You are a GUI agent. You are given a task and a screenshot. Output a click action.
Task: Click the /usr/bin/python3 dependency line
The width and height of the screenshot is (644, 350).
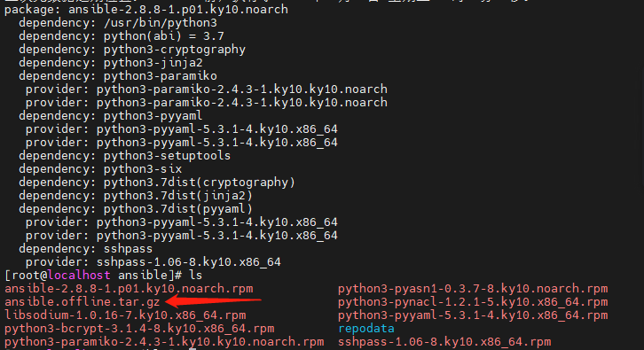(118, 22)
